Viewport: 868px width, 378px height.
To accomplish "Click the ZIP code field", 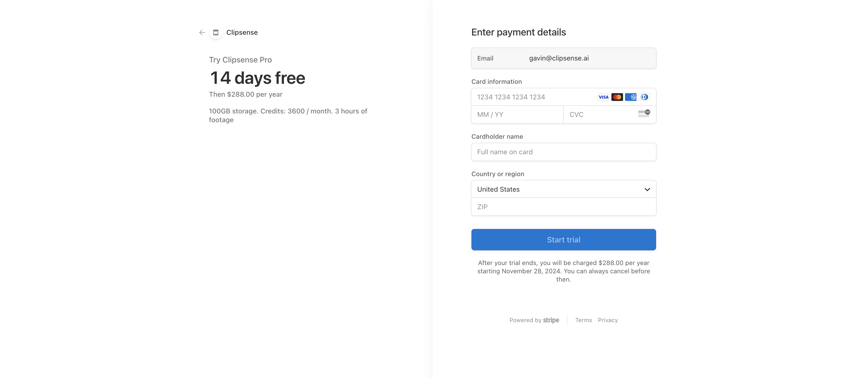I will pyautogui.click(x=563, y=207).
